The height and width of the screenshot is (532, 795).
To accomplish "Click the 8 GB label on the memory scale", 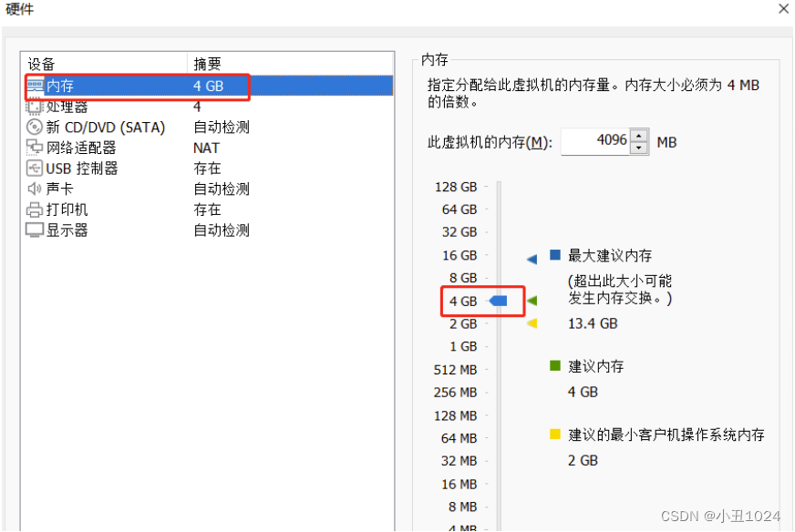I will pos(465,277).
